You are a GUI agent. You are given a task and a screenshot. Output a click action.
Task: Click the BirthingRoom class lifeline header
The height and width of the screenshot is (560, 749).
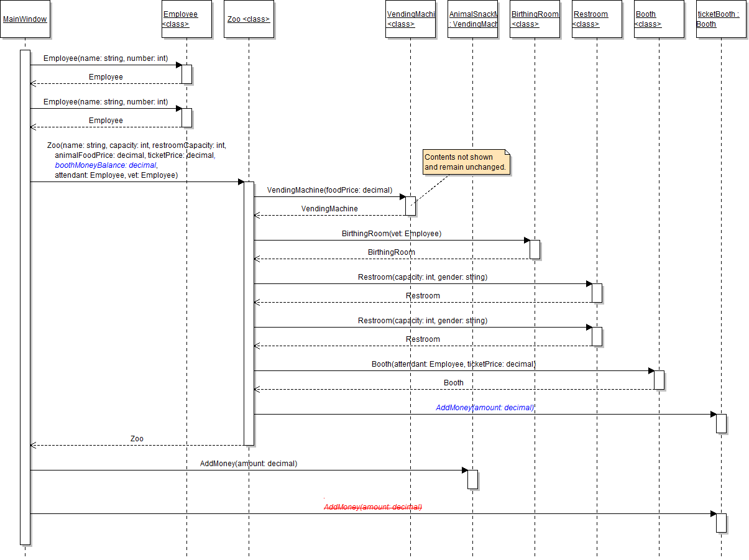[x=535, y=19]
